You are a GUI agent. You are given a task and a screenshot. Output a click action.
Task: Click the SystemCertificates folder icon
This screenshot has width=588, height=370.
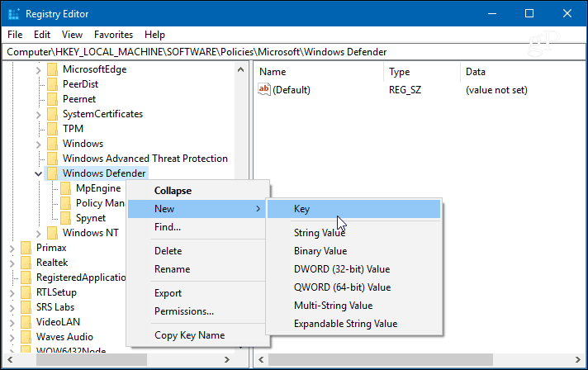click(x=53, y=114)
